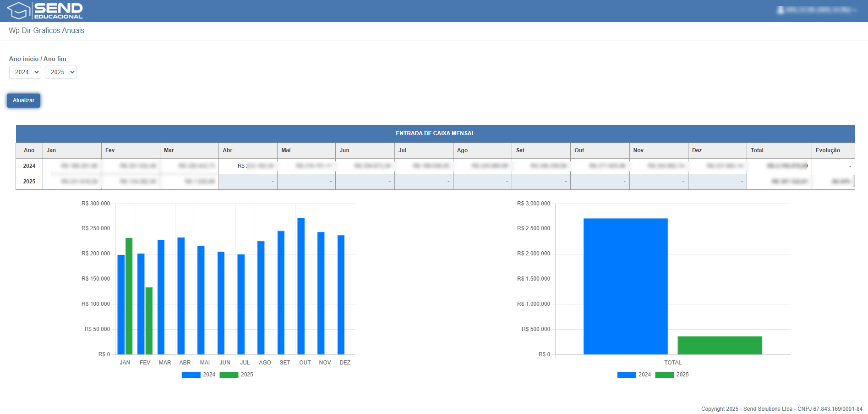Click the Jul column header
868x414 pixels.
(x=424, y=150)
